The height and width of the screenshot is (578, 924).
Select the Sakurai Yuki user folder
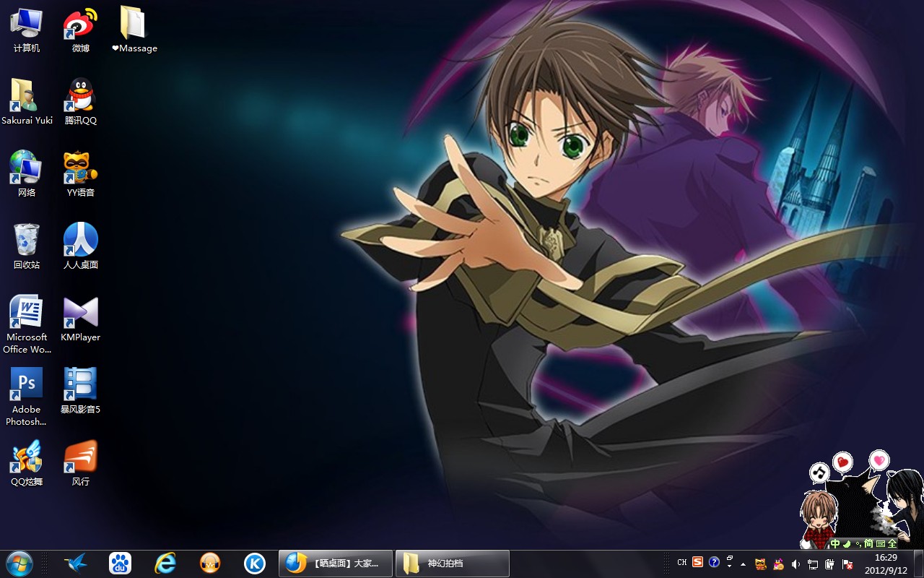[27, 103]
